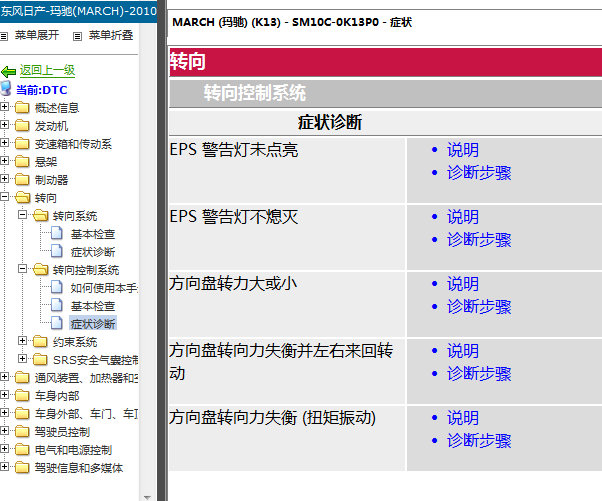Click the 转向系统 open folder icon
602x501 pixels.
[x=41, y=215]
